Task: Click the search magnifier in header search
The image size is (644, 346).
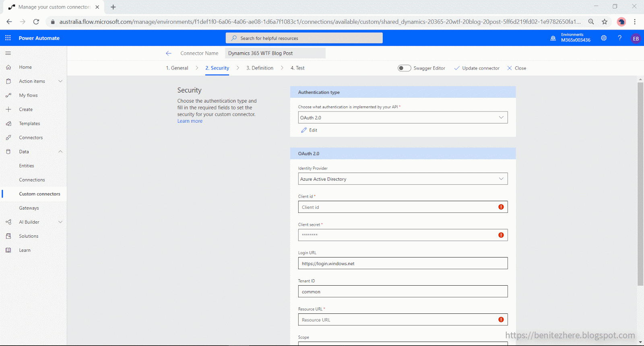Action: click(234, 38)
